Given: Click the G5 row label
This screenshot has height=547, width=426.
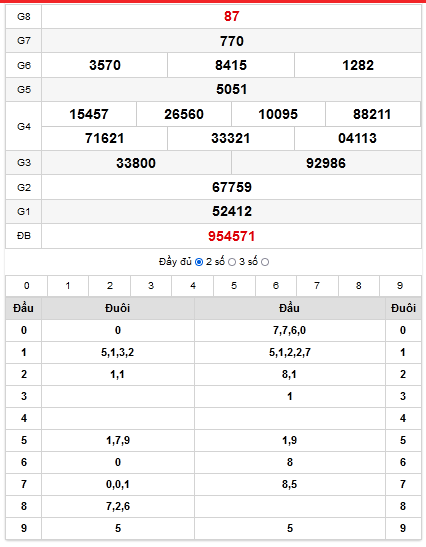Looking at the screenshot, I should click(x=24, y=90).
